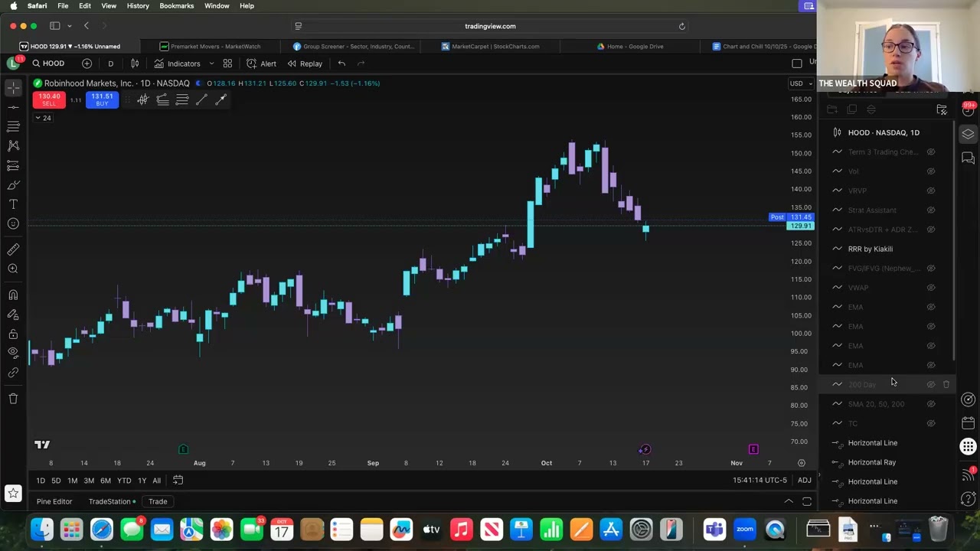Open the patterns drawing tools
Screen dimensions: 980x551
[13, 145]
